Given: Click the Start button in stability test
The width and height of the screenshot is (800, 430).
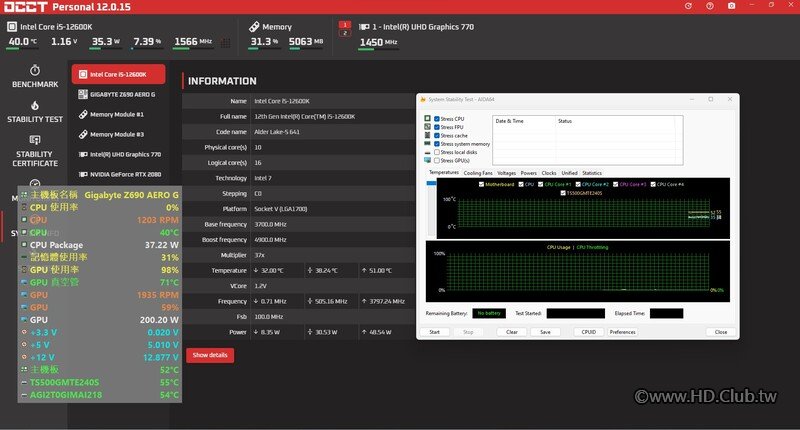Looking at the screenshot, I should tap(434, 332).
